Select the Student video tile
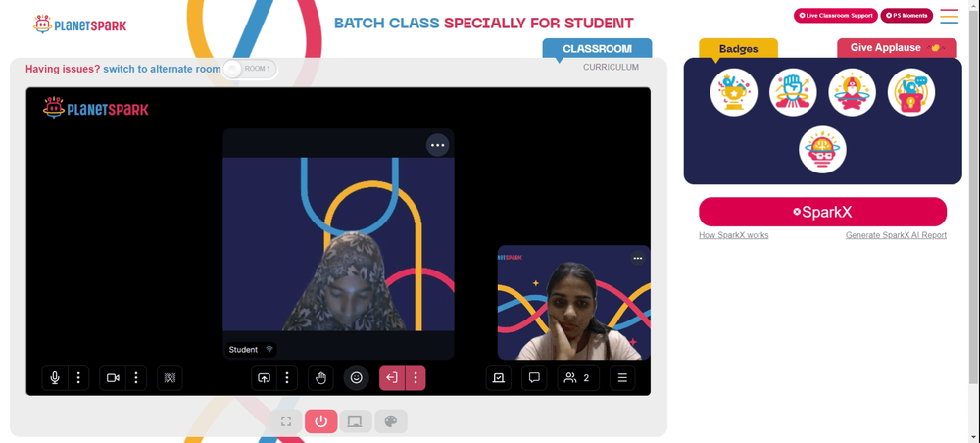980x443 pixels. (x=338, y=244)
